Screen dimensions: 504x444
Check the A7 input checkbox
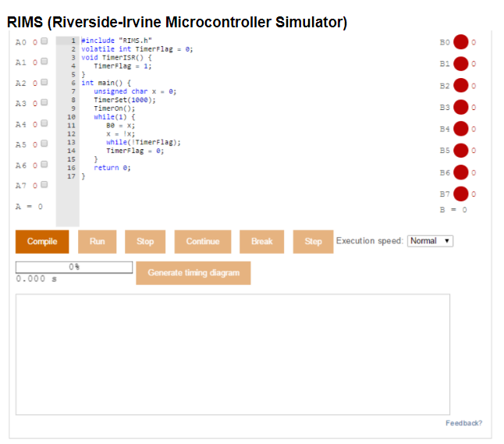(44, 186)
